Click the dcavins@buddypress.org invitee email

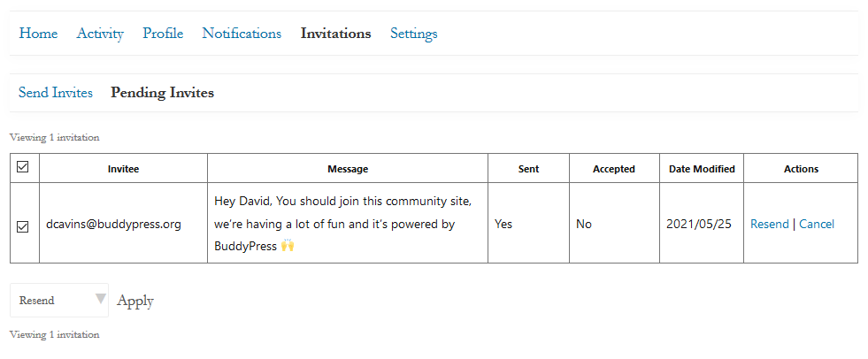[x=113, y=225]
